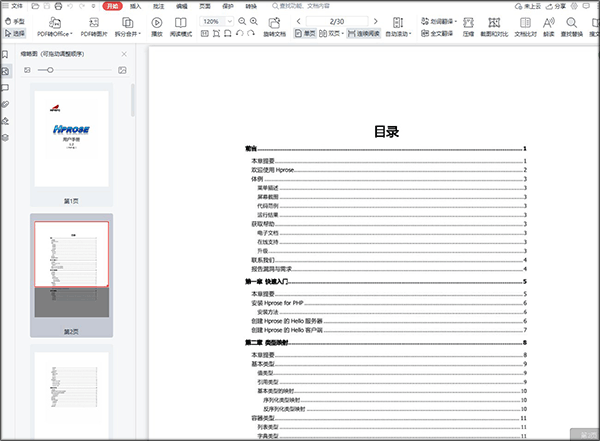Open bookmark panel in left sidebar
This screenshot has width=600, height=441.
(x=6, y=55)
